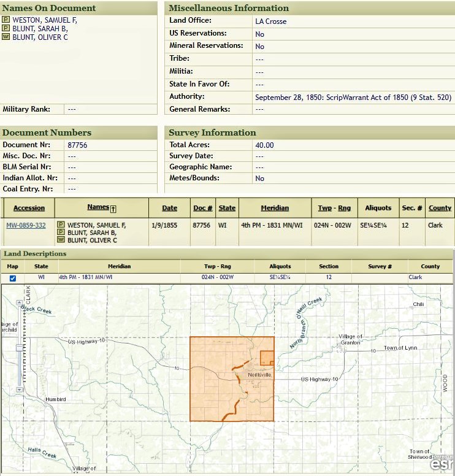The height and width of the screenshot is (476, 455).
Task: Click the sort arrow next to Names header
Action: point(113,209)
